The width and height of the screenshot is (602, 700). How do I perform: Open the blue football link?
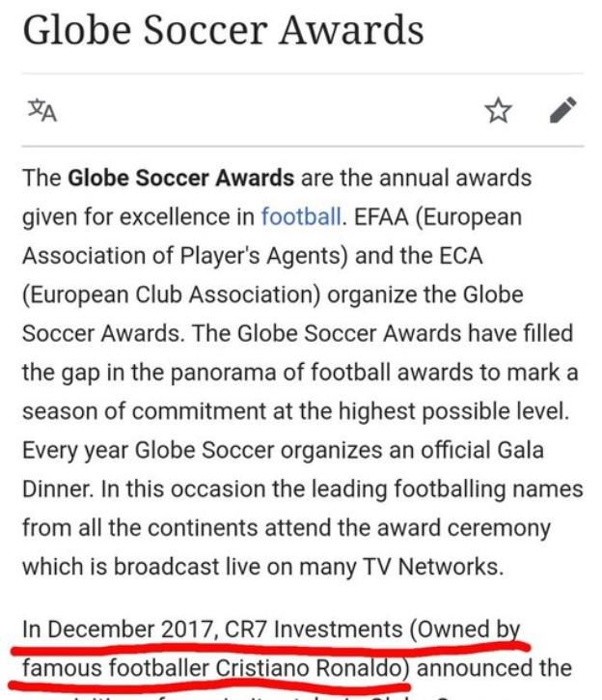(298, 217)
